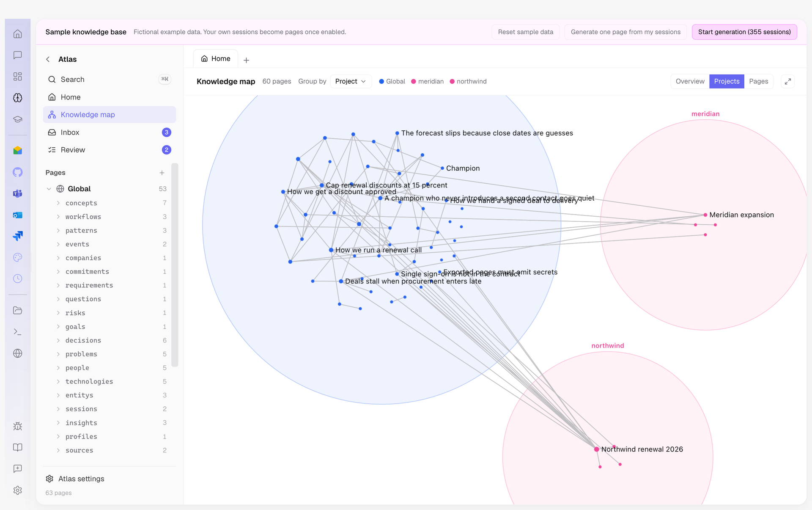This screenshot has width=812, height=510.
Task: Expand the patterns folder
Action: click(58, 231)
